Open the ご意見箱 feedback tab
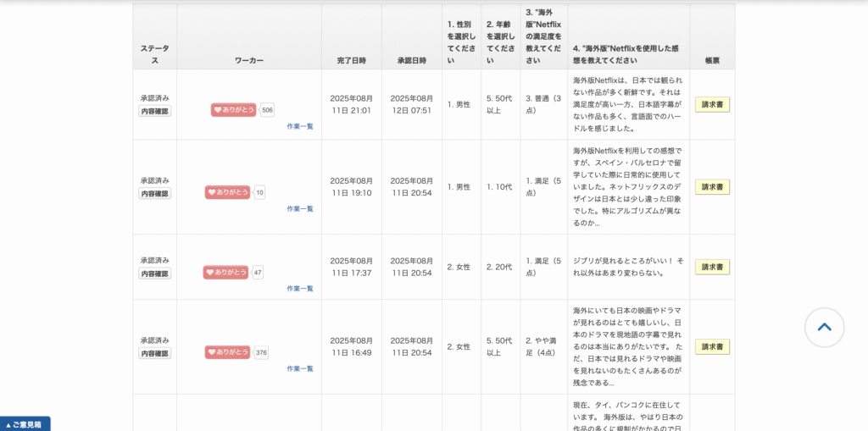Viewport: 868px width, 431px height. click(25, 424)
